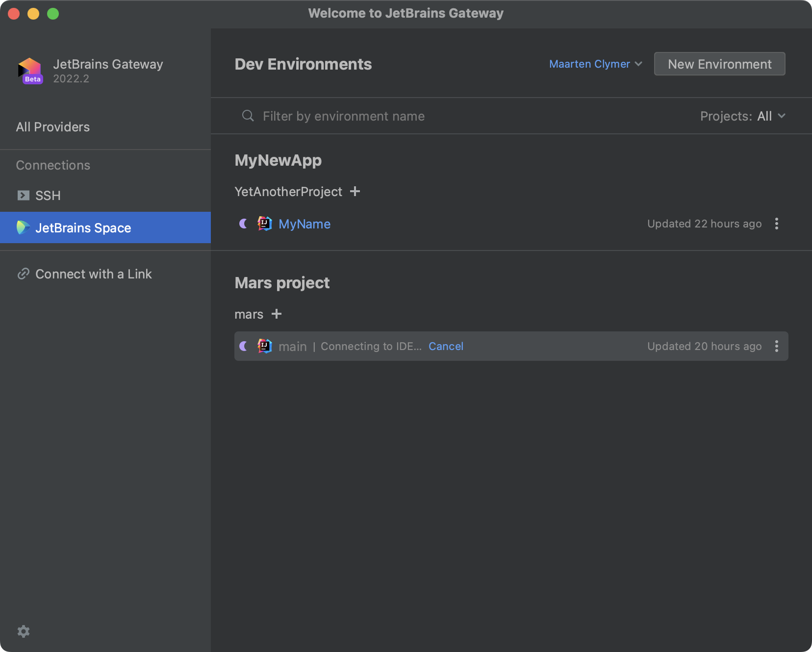Open settings via the gear icon
Viewport: 812px width, 652px height.
point(24,631)
